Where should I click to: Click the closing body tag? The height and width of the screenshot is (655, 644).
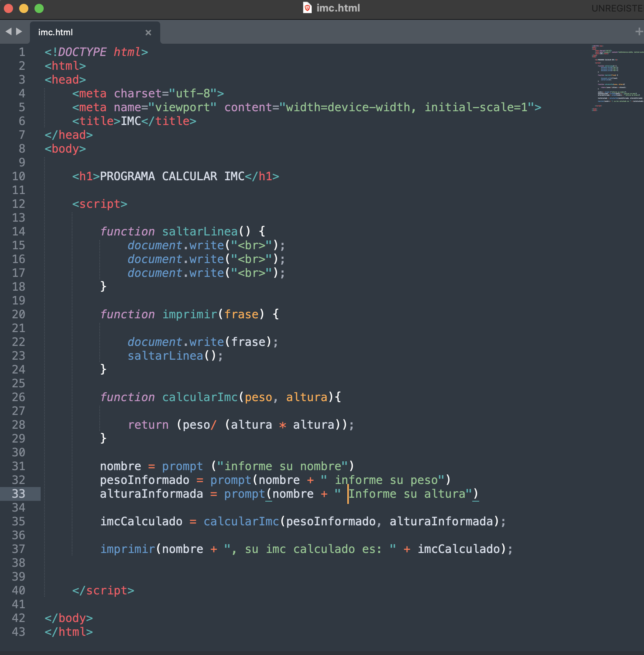click(x=69, y=618)
